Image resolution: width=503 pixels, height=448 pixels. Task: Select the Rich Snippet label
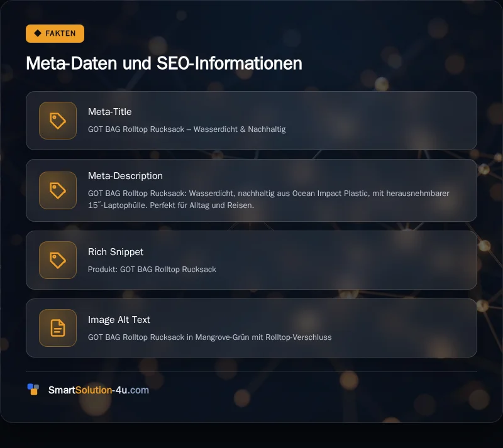tap(116, 252)
